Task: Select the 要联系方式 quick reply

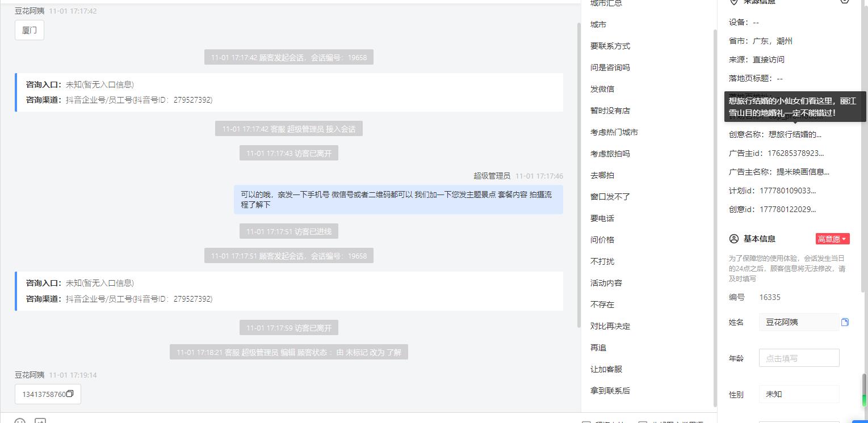Action: tap(610, 46)
